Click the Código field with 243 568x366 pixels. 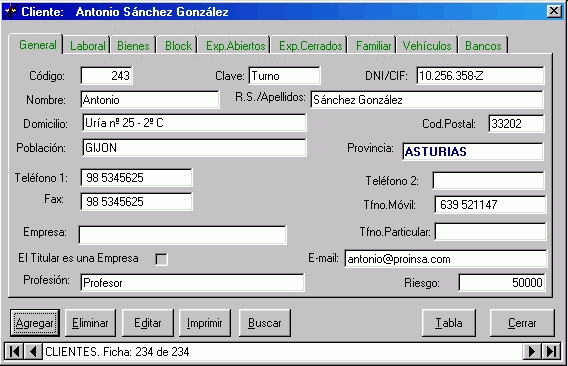tap(106, 76)
